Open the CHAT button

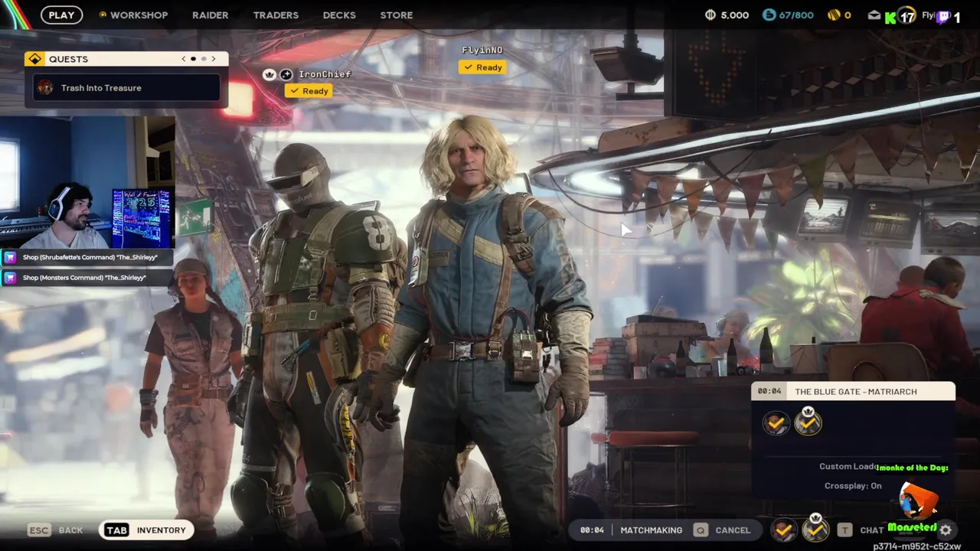click(x=871, y=530)
